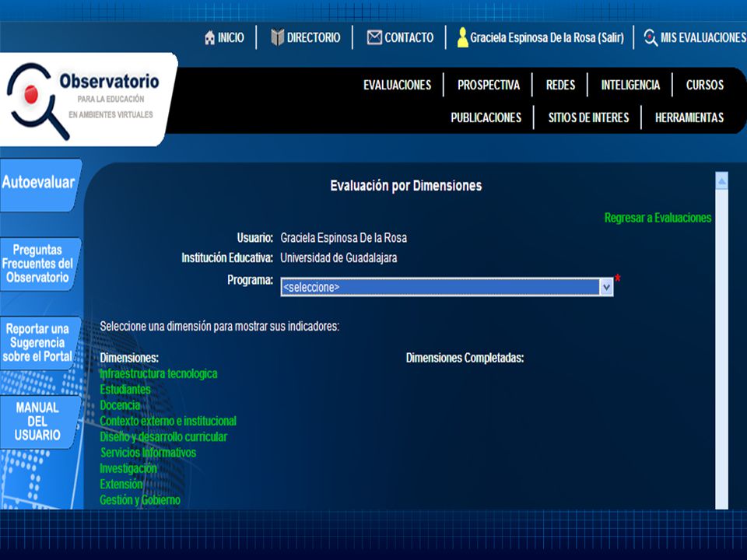This screenshot has width=747, height=560.
Task: Select Contexto externo e institucional dimension
Action: [x=168, y=421]
